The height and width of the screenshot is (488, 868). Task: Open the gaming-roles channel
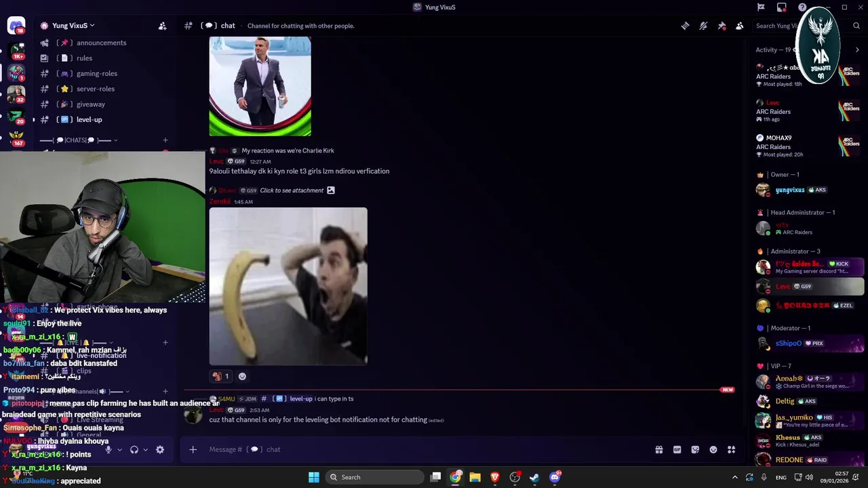click(x=102, y=73)
